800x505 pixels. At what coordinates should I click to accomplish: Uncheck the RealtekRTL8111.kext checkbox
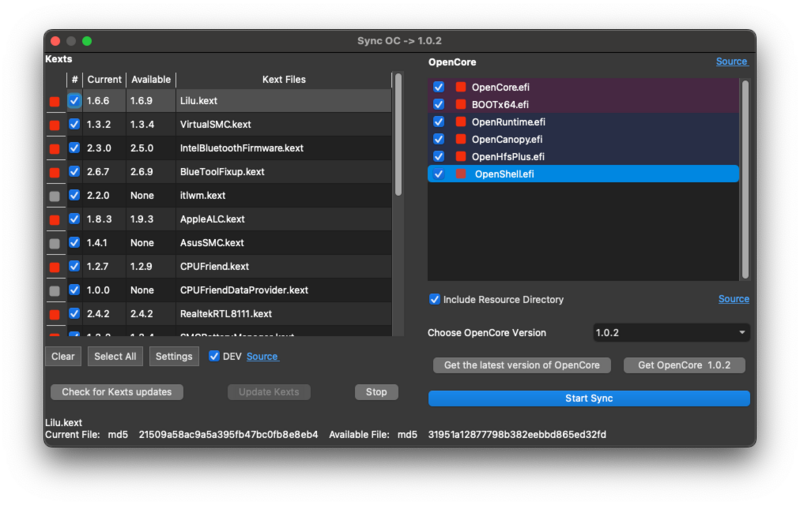click(74, 313)
